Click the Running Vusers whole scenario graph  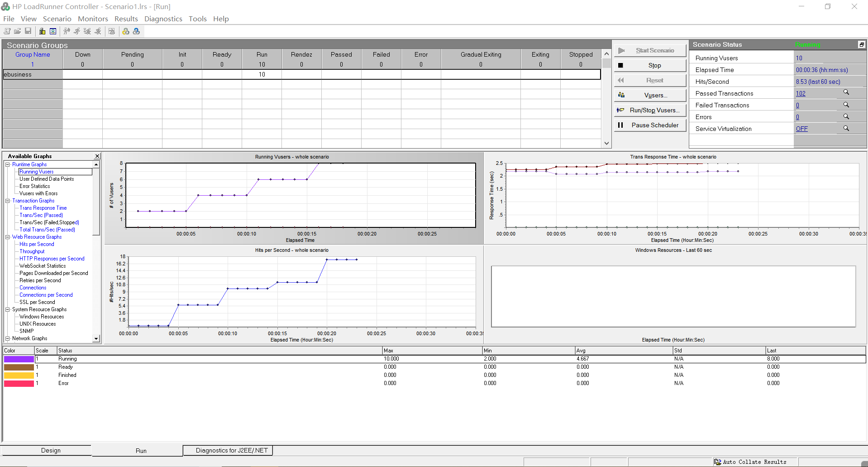pyautogui.click(x=294, y=198)
